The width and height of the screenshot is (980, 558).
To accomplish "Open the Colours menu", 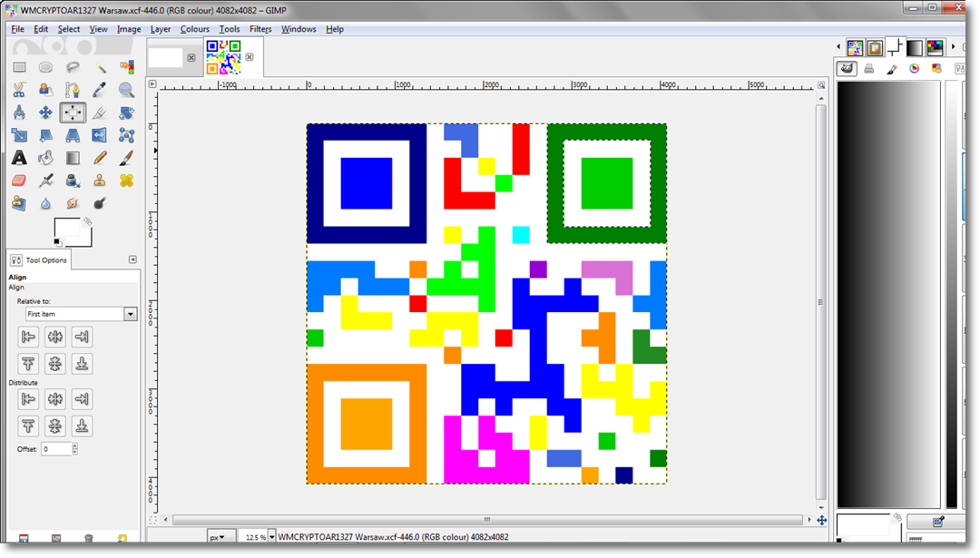I will click(x=194, y=29).
